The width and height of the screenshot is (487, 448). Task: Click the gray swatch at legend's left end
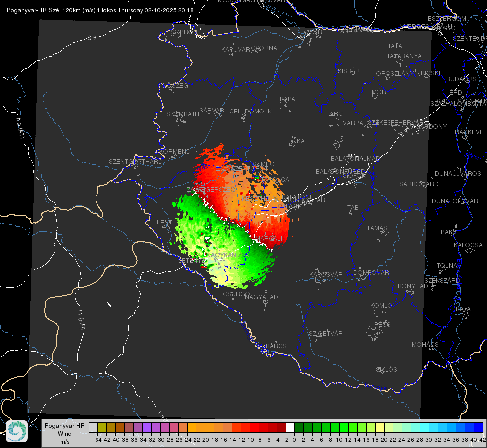pos(93,428)
